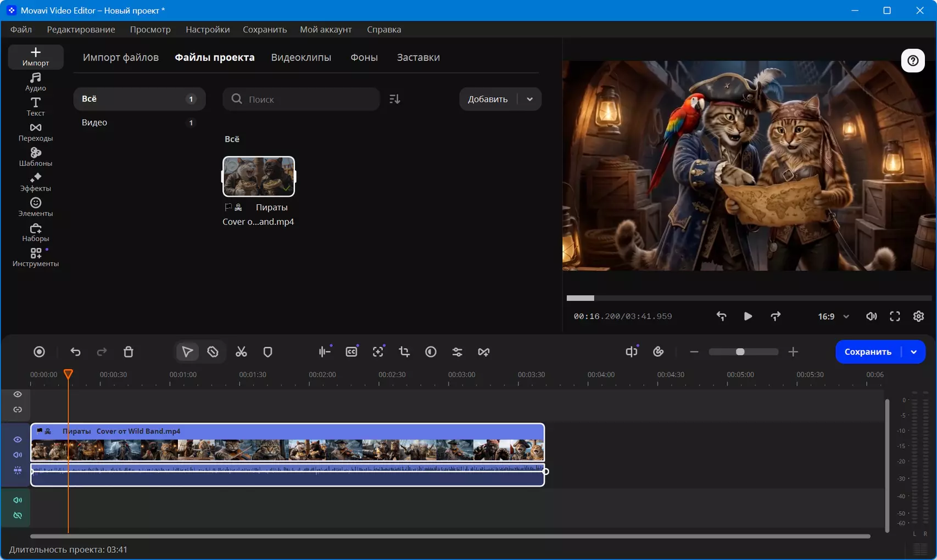Play the preview video

click(748, 316)
